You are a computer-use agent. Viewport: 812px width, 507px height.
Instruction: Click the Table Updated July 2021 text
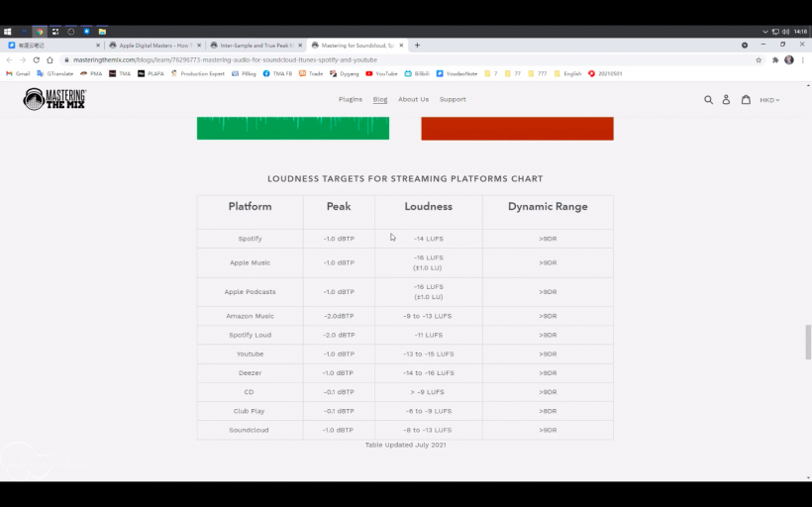point(405,445)
